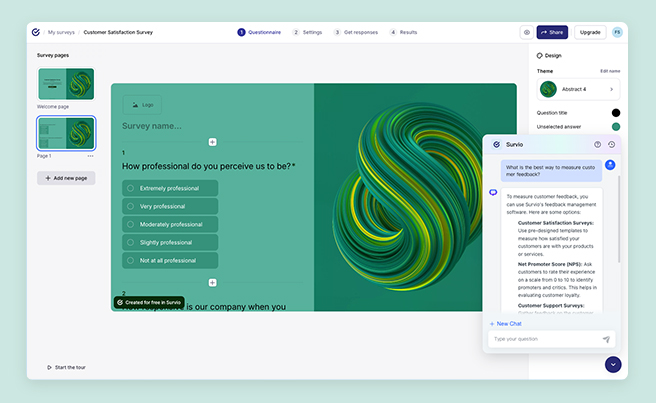Select "Not at all professional" radio option
The height and width of the screenshot is (403, 656).
click(x=170, y=260)
